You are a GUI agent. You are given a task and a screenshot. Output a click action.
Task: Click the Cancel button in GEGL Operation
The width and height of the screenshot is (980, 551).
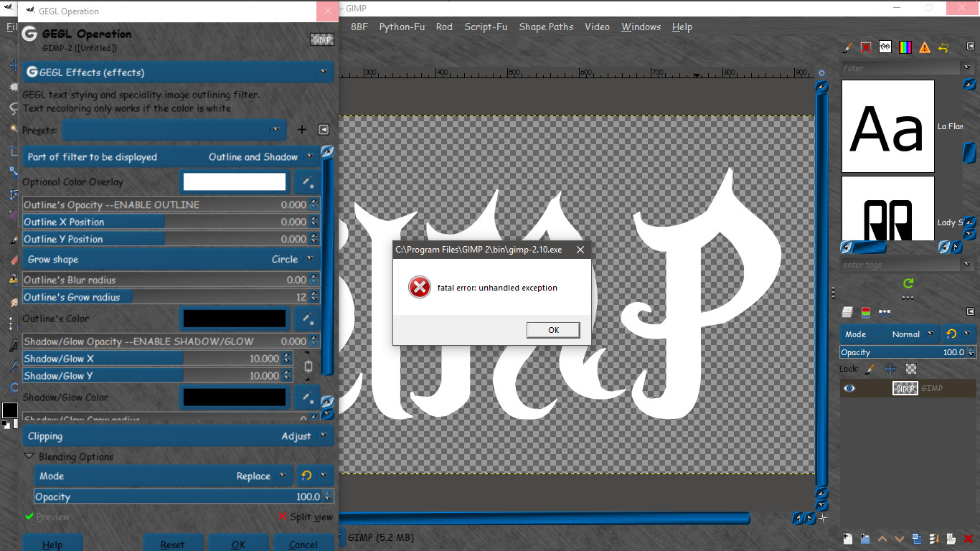point(303,545)
